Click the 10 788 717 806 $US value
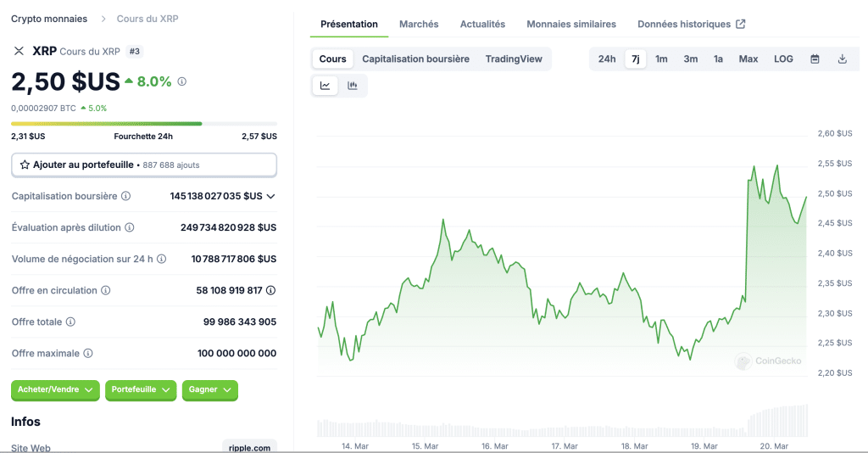This screenshot has height=453, width=868. (x=234, y=259)
